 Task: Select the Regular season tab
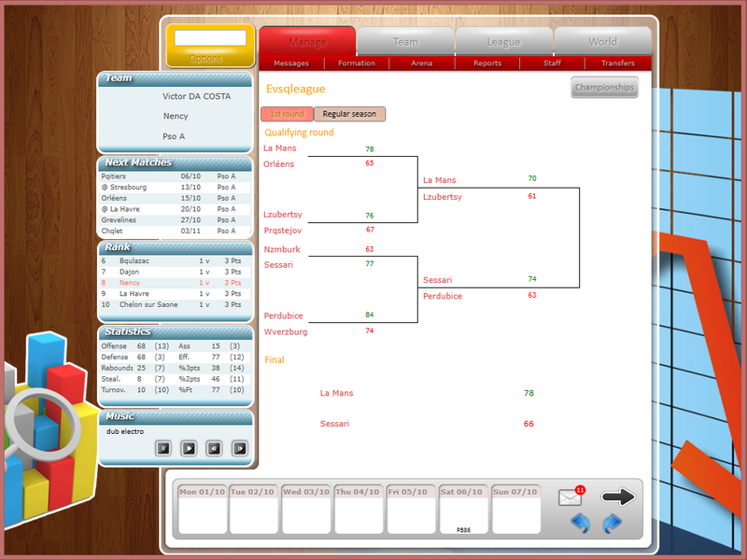349,114
